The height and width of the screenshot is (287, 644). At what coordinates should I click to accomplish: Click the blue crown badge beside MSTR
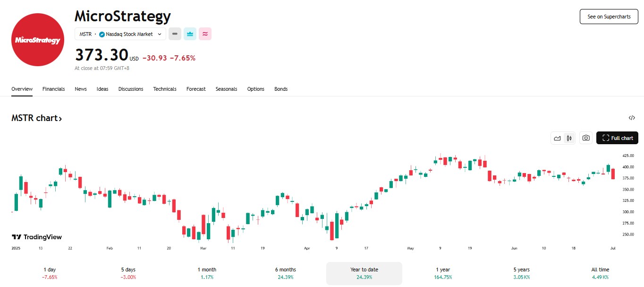(x=190, y=34)
